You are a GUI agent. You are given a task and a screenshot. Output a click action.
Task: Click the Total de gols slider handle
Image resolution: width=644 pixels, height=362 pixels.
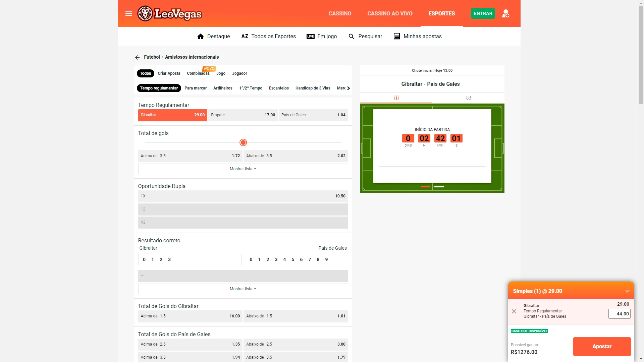click(243, 142)
